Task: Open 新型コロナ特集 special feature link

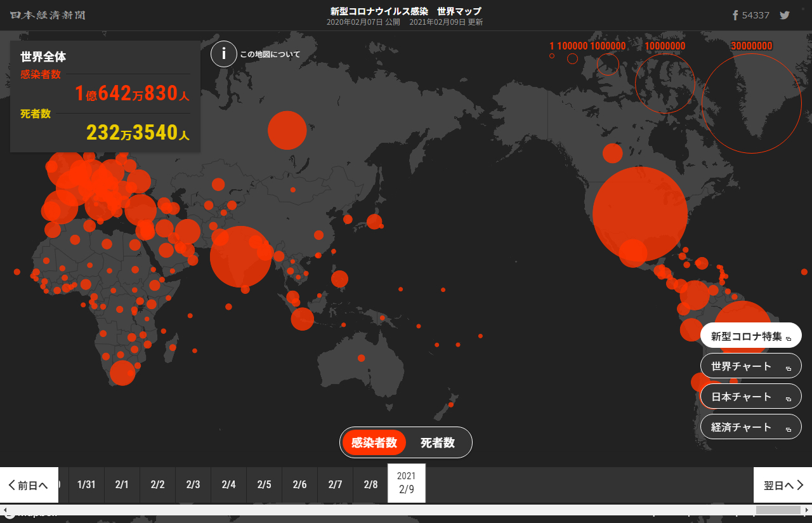Action: (750, 336)
